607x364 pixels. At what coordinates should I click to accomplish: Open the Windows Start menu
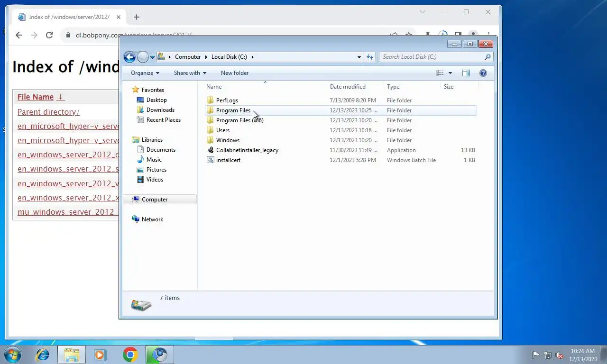pyautogui.click(x=13, y=354)
